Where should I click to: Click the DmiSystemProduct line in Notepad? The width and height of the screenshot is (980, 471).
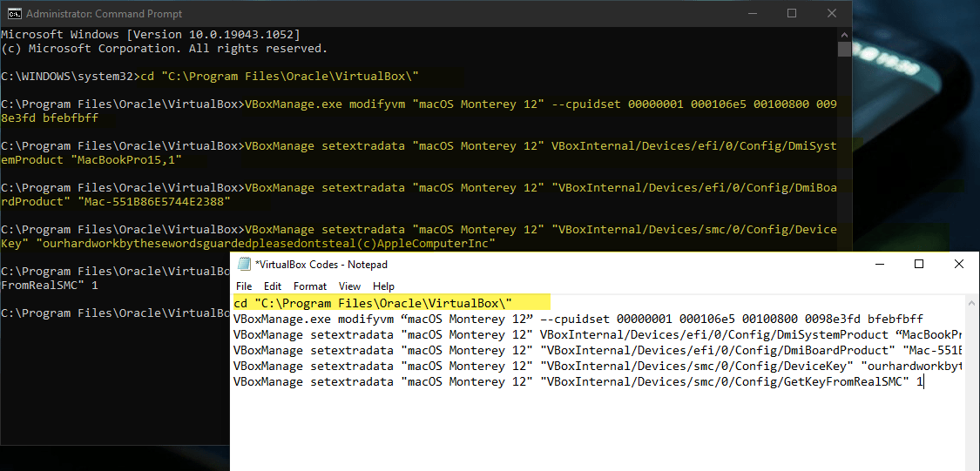[x=598, y=334]
